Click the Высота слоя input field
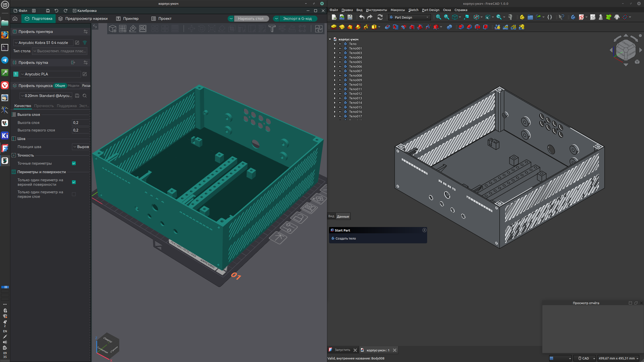The height and width of the screenshot is (362, 644). 80,123
